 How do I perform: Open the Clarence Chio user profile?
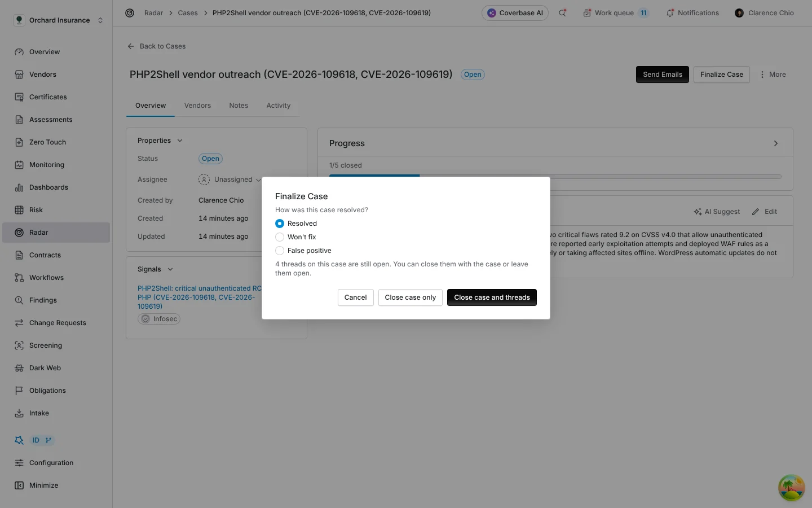click(x=765, y=13)
